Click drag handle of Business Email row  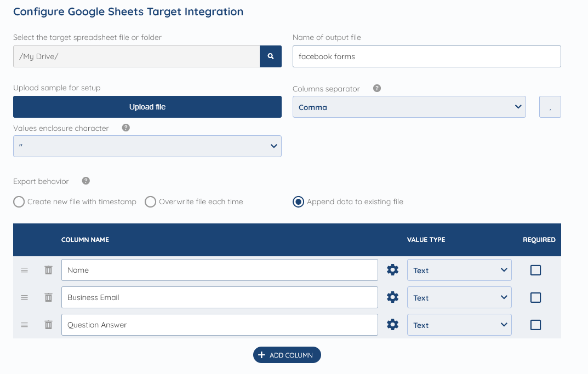click(24, 297)
